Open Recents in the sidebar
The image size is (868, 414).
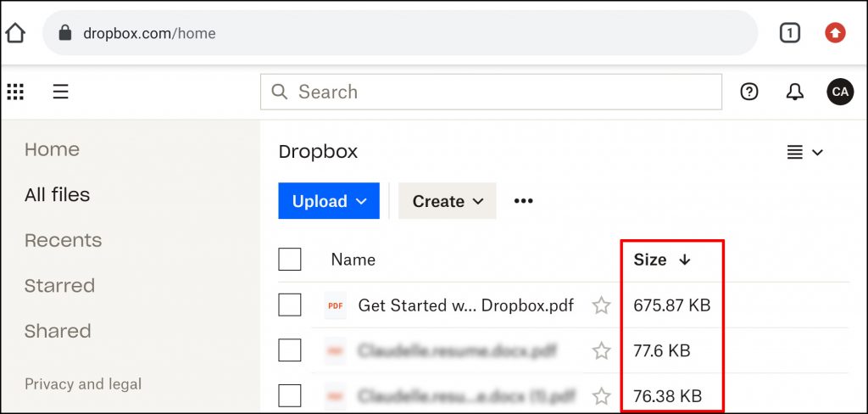point(63,240)
